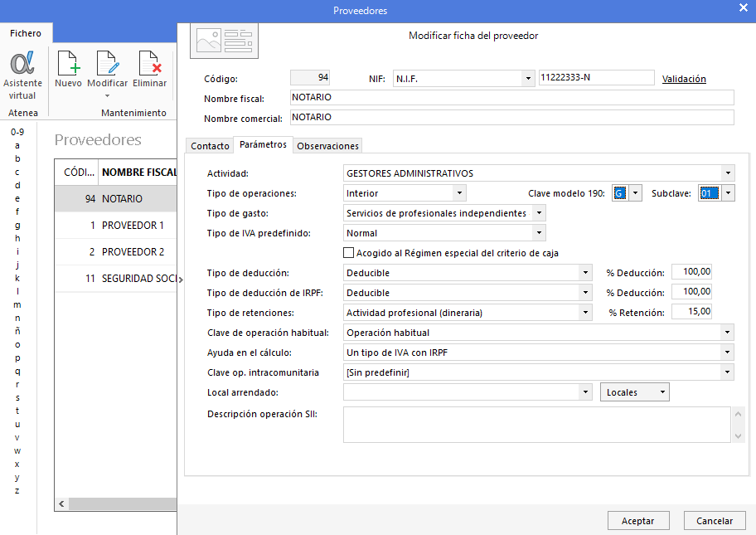Switch to the Observaciones tab
This screenshot has width=756, height=535.
(x=327, y=145)
